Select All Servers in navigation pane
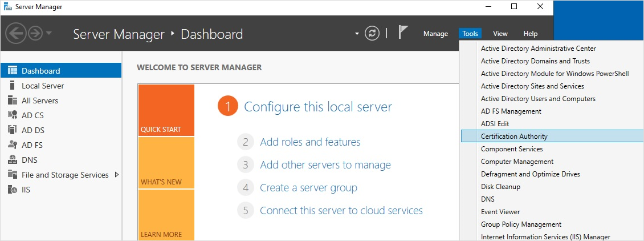This screenshot has width=644, height=241. point(61,101)
